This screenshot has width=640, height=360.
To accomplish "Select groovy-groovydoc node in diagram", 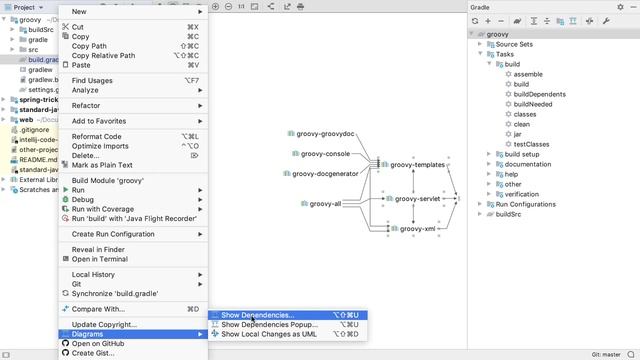I will pos(321,134).
